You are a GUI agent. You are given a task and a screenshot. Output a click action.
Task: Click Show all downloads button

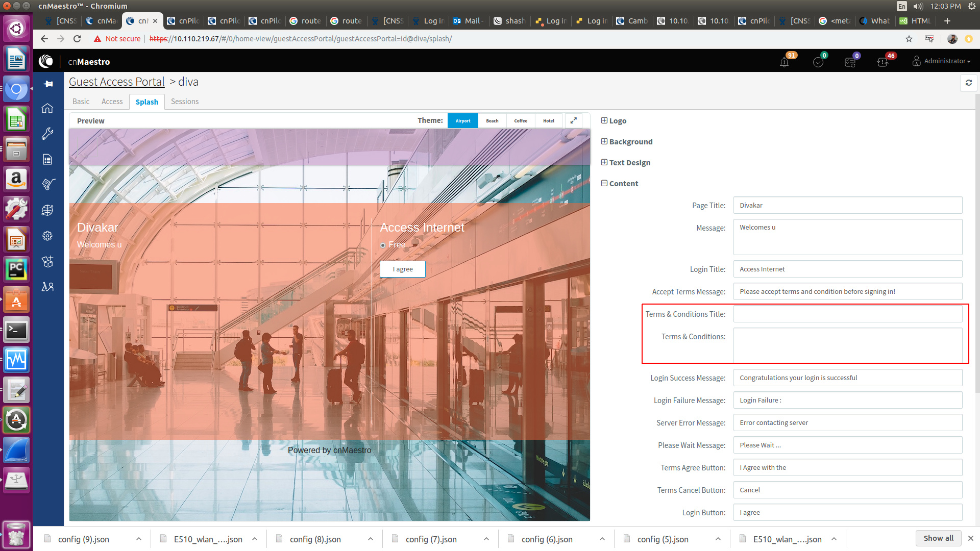[938, 538]
